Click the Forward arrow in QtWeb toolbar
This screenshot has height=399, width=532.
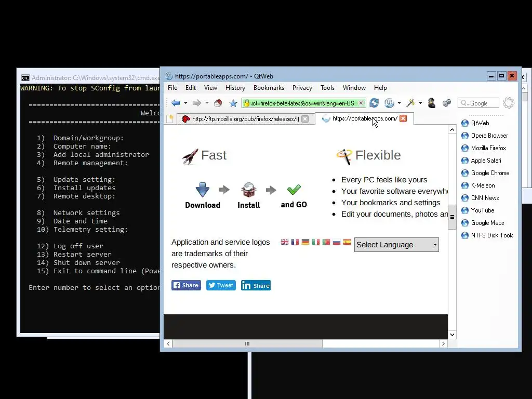tap(196, 103)
